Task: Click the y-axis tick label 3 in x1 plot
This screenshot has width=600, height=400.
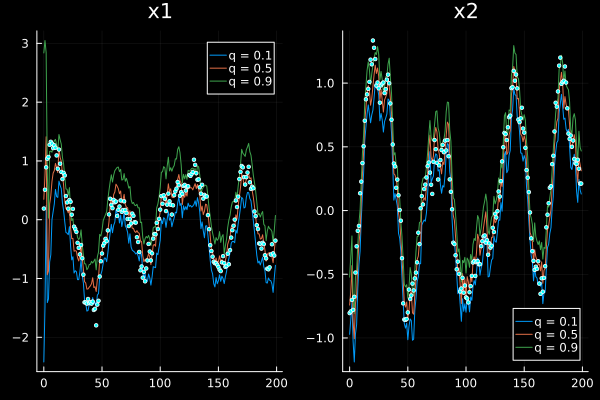Action: tap(27, 43)
